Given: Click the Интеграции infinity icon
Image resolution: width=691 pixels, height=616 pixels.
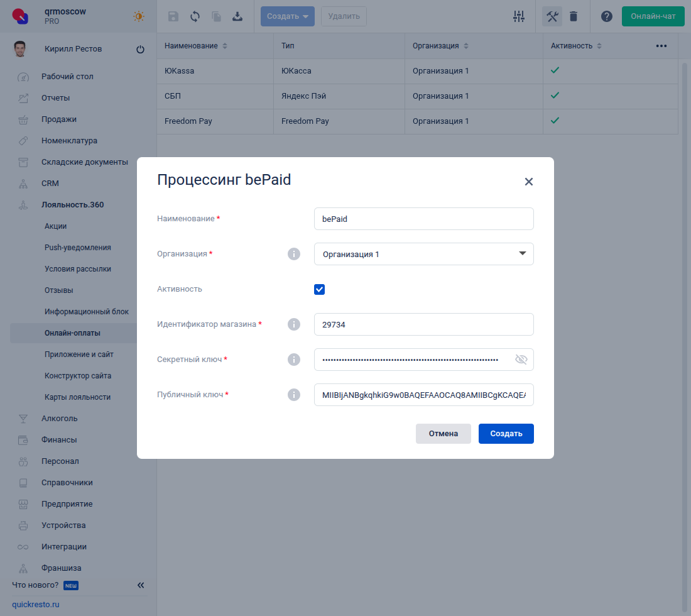Looking at the screenshot, I should [23, 547].
